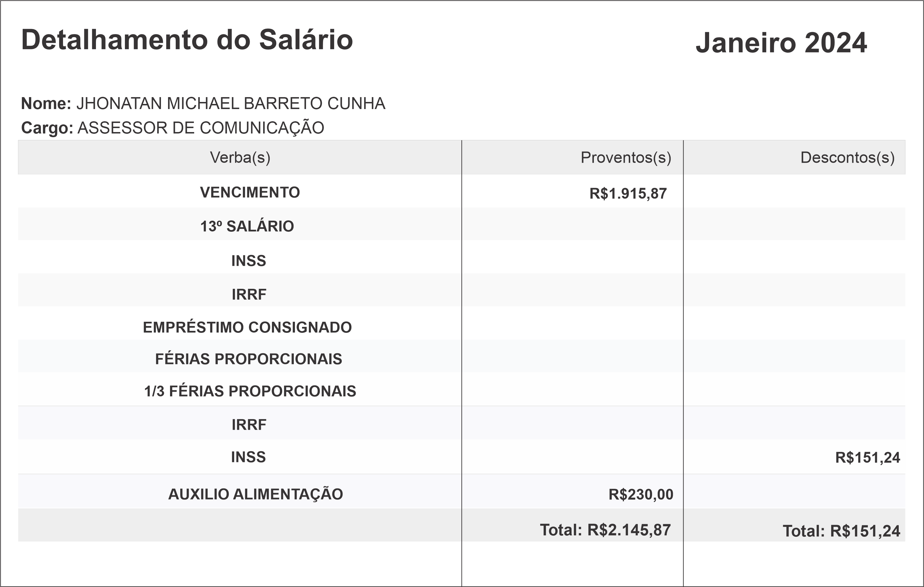Click the AUXILIO ALIMENTAÇÃO row label
924x587 pixels.
click(255, 494)
